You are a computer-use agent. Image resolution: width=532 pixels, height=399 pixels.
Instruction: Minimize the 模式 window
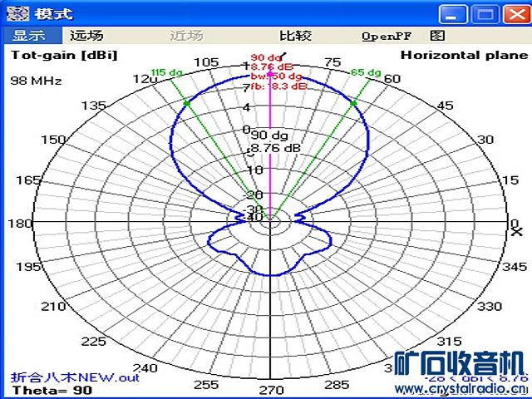coord(453,15)
